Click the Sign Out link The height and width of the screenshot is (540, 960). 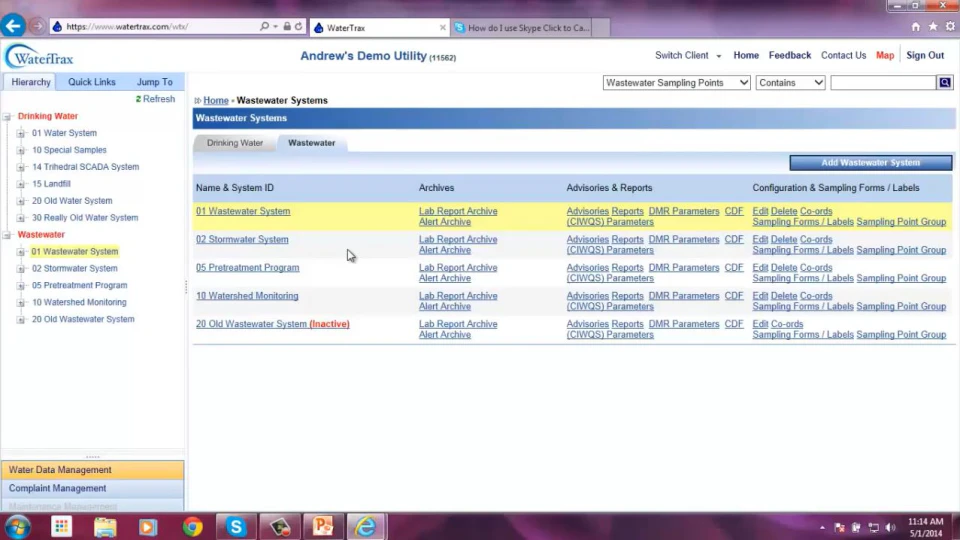[925, 55]
